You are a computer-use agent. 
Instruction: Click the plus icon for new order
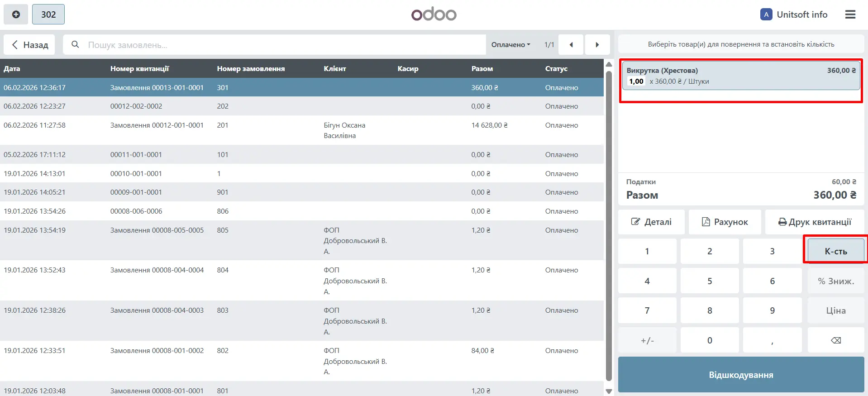(x=16, y=14)
